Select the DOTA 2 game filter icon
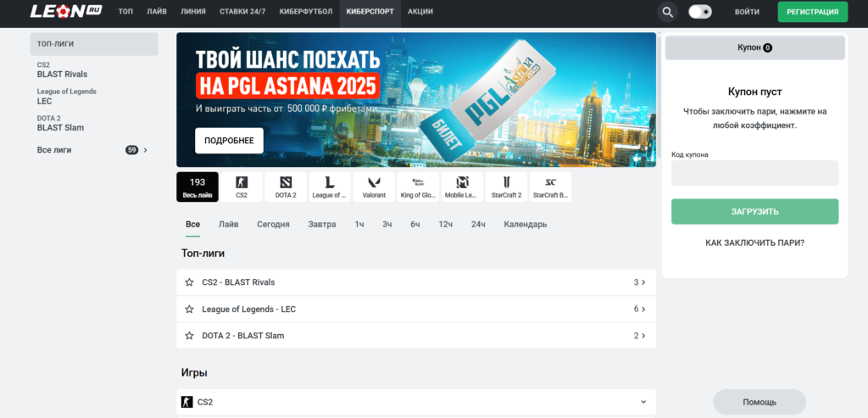868x418 pixels. coord(286,187)
